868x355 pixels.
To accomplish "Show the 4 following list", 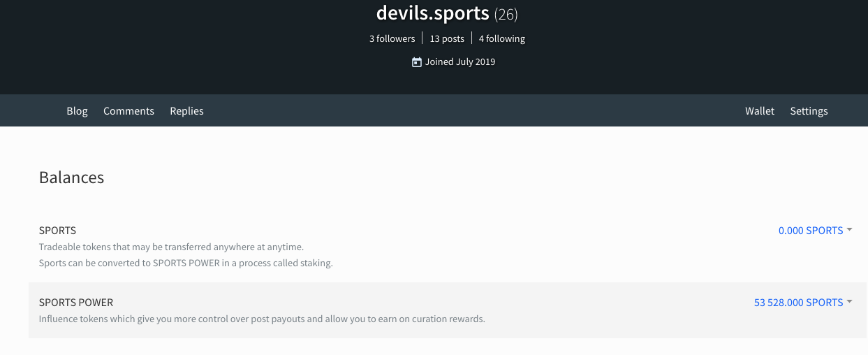I will coord(501,38).
